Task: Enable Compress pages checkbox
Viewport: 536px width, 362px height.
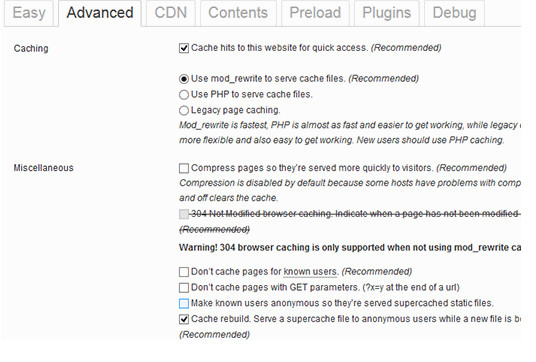Action: pyautogui.click(x=184, y=168)
